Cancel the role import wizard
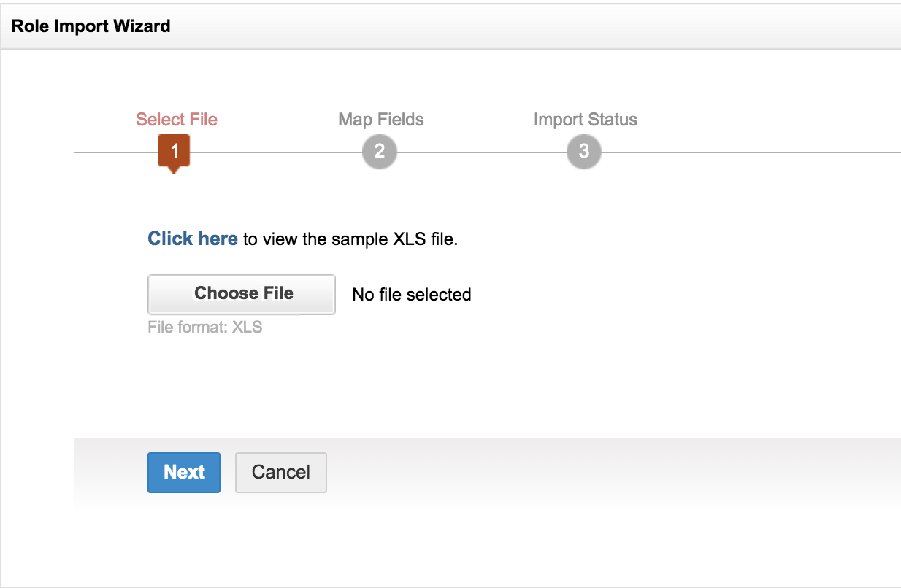 280,472
